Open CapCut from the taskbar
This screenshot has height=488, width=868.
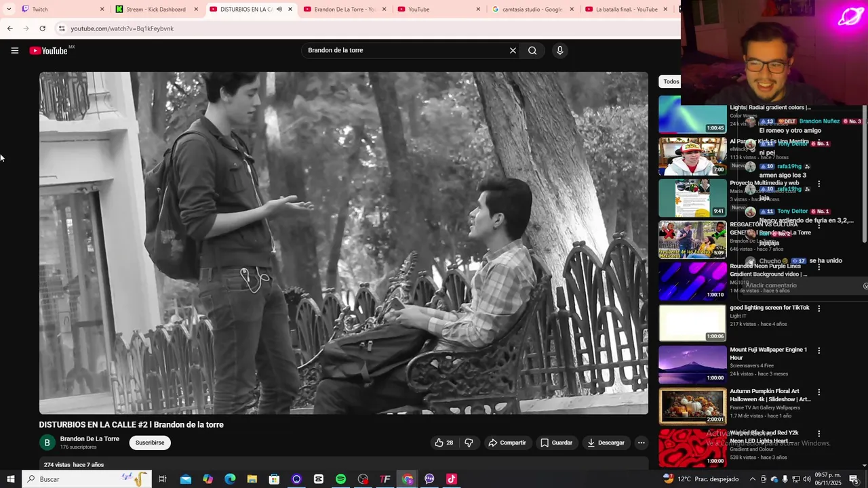pos(319,479)
